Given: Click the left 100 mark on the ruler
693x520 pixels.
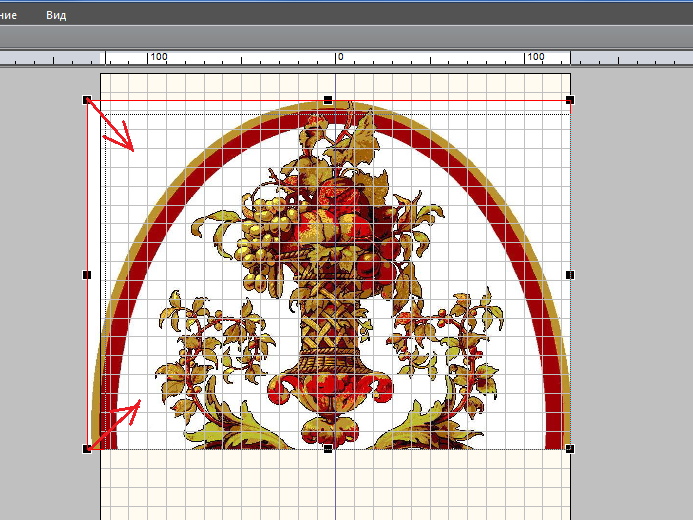Looking at the screenshot, I should pyautogui.click(x=159, y=57).
